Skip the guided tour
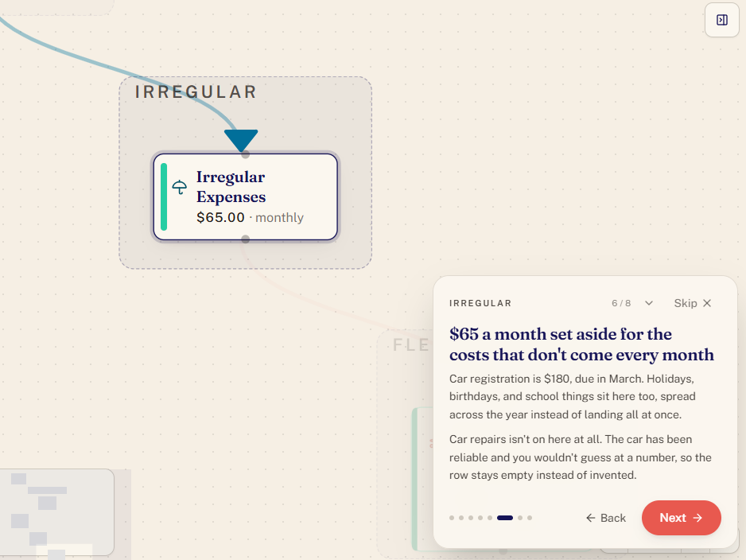Viewport: 746px width, 560px height. coord(692,303)
